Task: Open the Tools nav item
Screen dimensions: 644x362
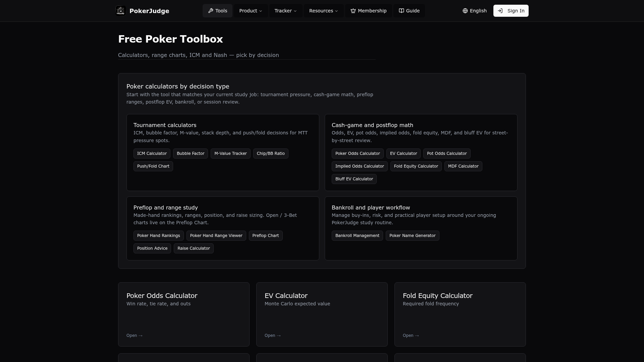Action: click(x=217, y=11)
